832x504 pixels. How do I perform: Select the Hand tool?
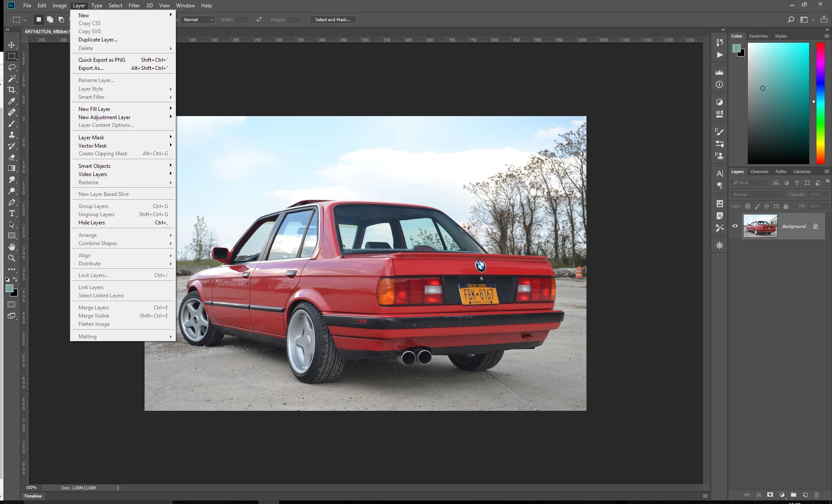coord(12,247)
